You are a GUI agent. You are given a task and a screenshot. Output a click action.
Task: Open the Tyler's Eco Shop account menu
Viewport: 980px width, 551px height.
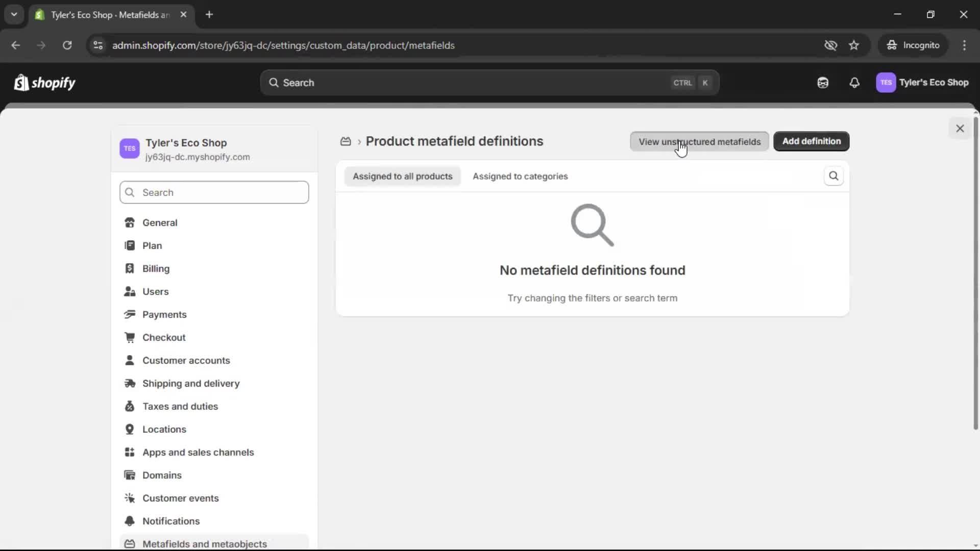pos(922,83)
